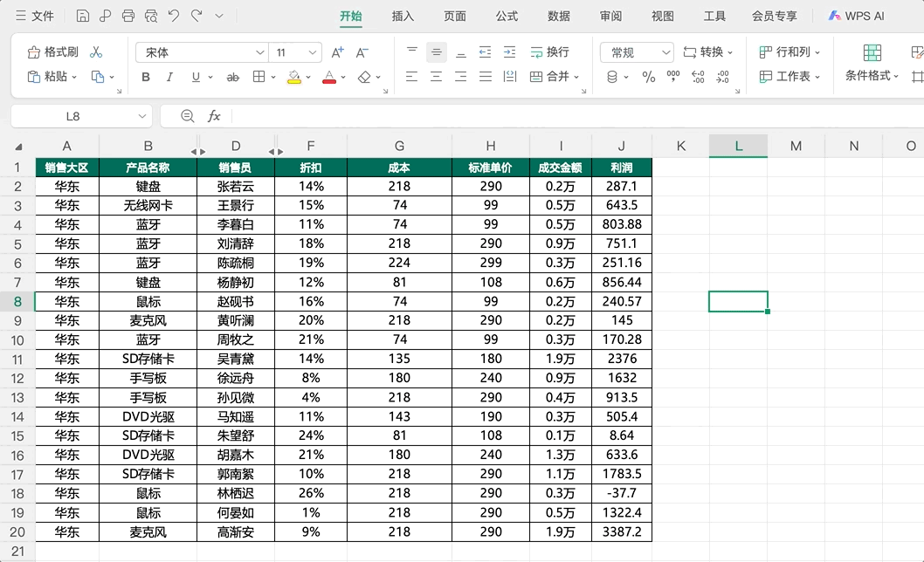The width and height of the screenshot is (924, 562).
Task: Toggle Strikethrough formatting
Action: (233, 77)
